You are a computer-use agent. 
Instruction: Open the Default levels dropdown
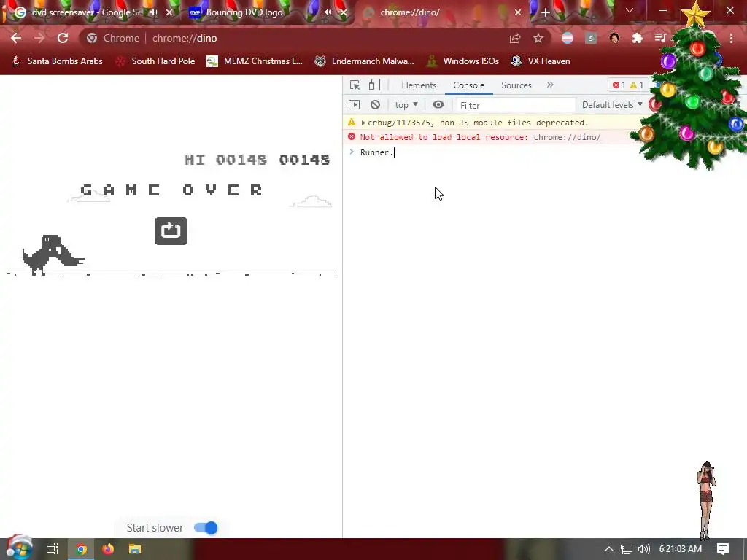(x=612, y=105)
